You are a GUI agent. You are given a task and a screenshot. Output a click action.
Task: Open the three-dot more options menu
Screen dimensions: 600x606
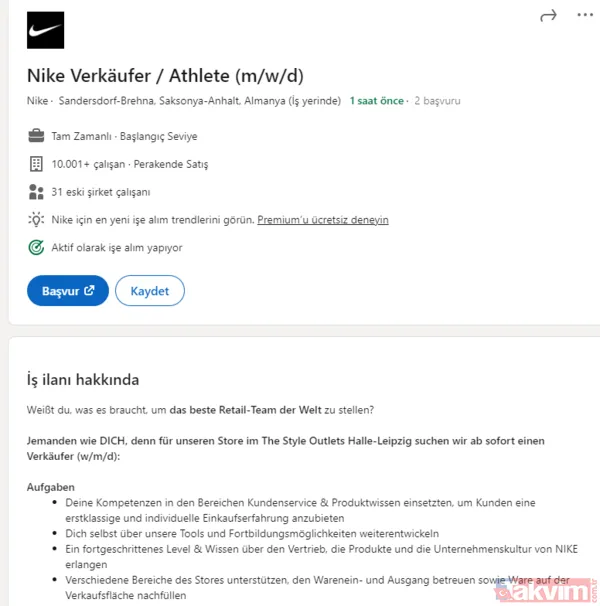coord(584,15)
